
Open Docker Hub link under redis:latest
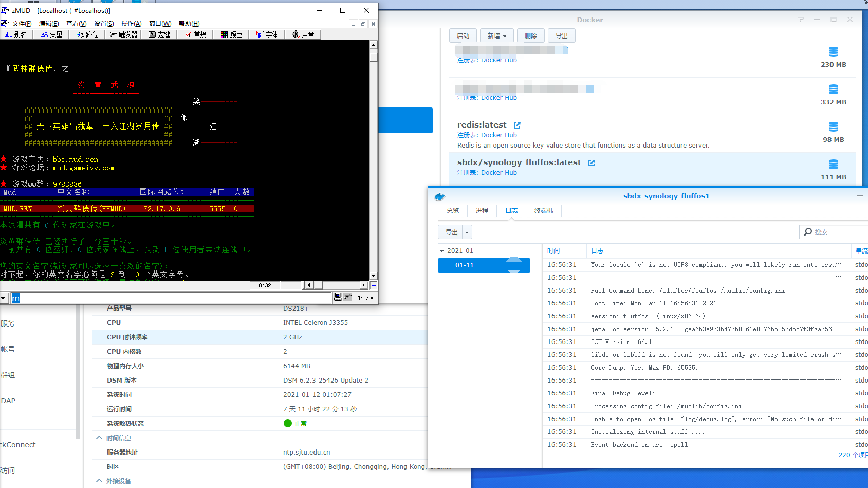(499, 135)
